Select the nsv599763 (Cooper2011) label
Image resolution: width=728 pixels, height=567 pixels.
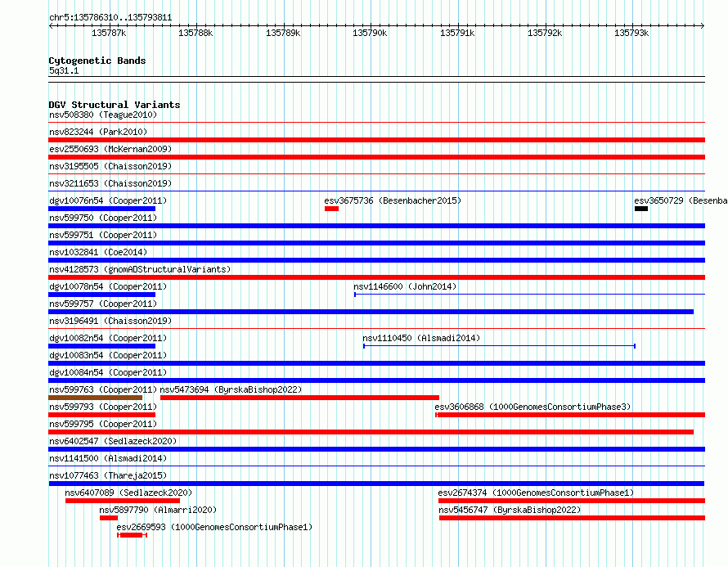(103, 389)
